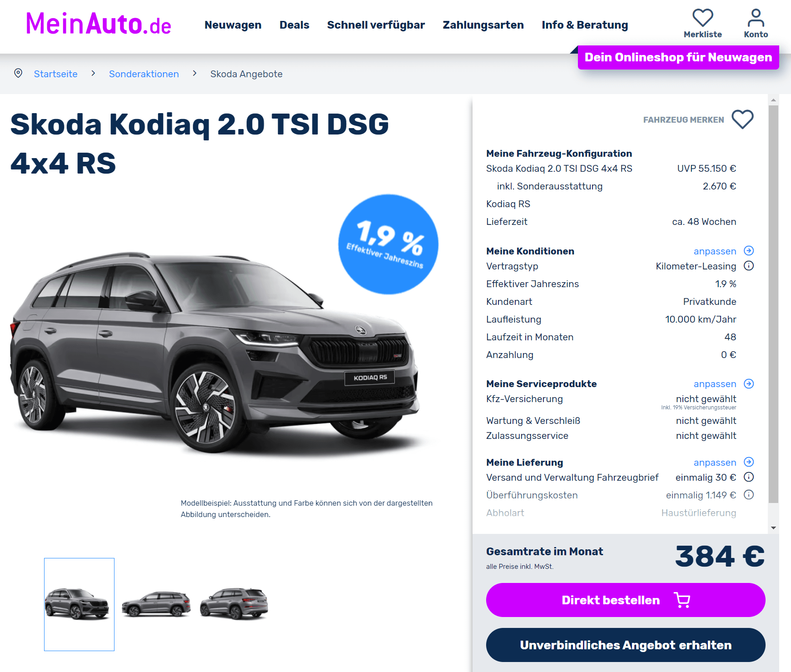
Task: Click the arrow icon next to Meine Lieferung
Action: (749, 462)
